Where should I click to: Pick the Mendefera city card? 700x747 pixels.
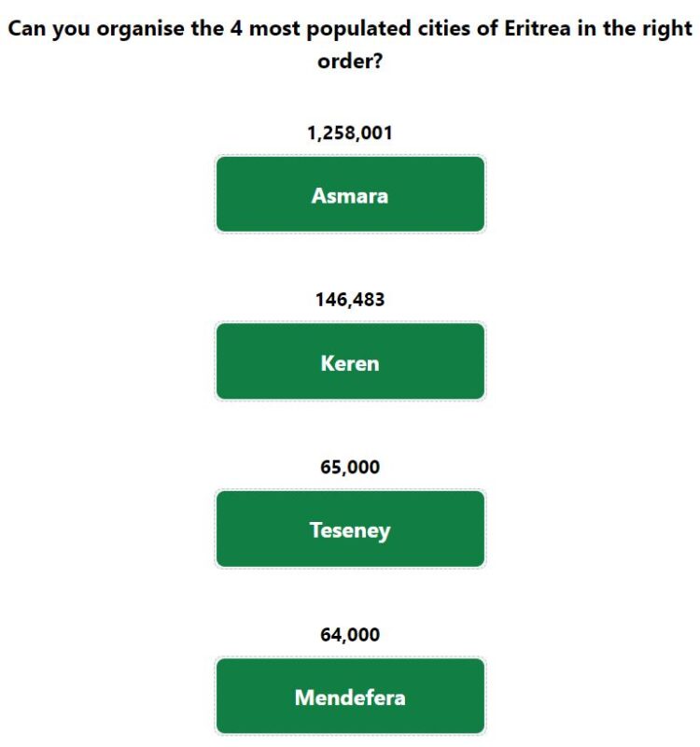[x=350, y=696]
